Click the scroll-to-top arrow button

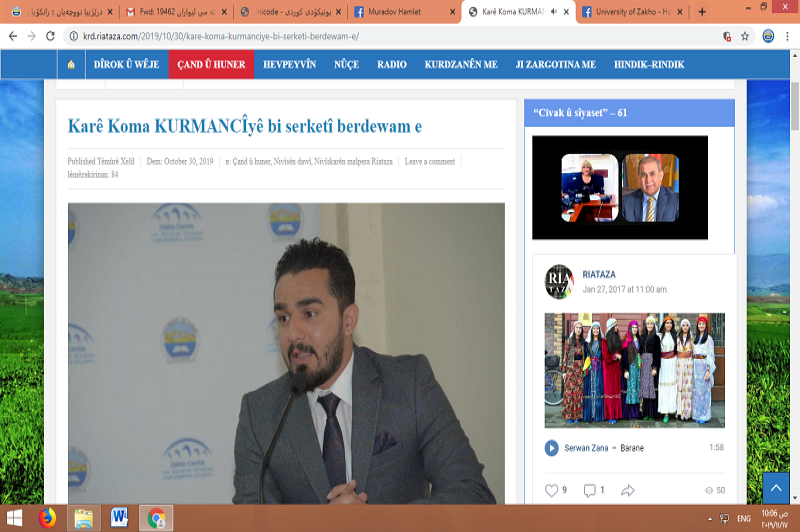click(776, 487)
